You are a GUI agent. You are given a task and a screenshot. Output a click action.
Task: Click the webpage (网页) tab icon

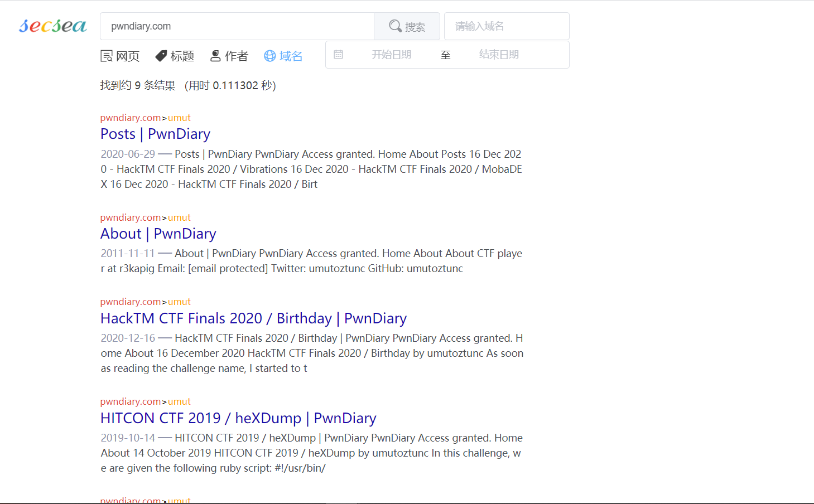coord(107,56)
